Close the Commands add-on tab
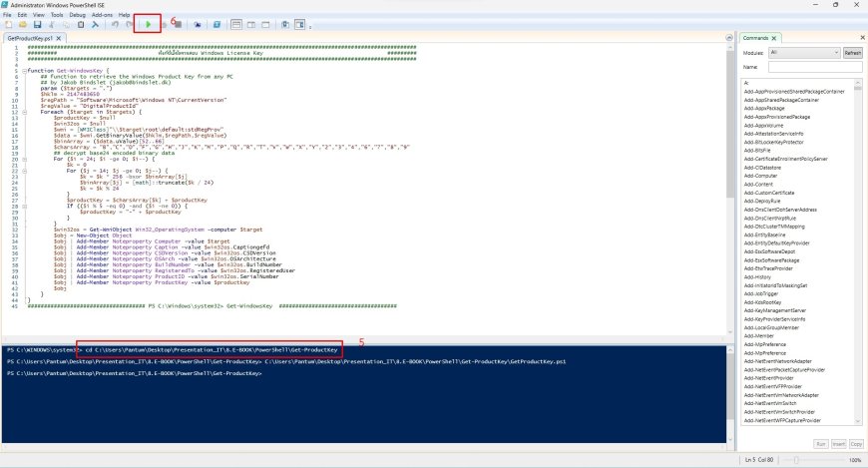Viewport: 868px width, 468px height. (x=774, y=38)
